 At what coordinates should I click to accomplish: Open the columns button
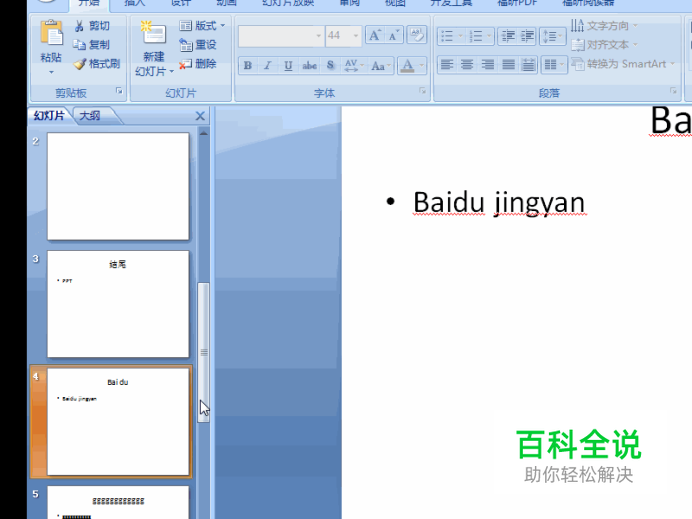click(x=554, y=65)
